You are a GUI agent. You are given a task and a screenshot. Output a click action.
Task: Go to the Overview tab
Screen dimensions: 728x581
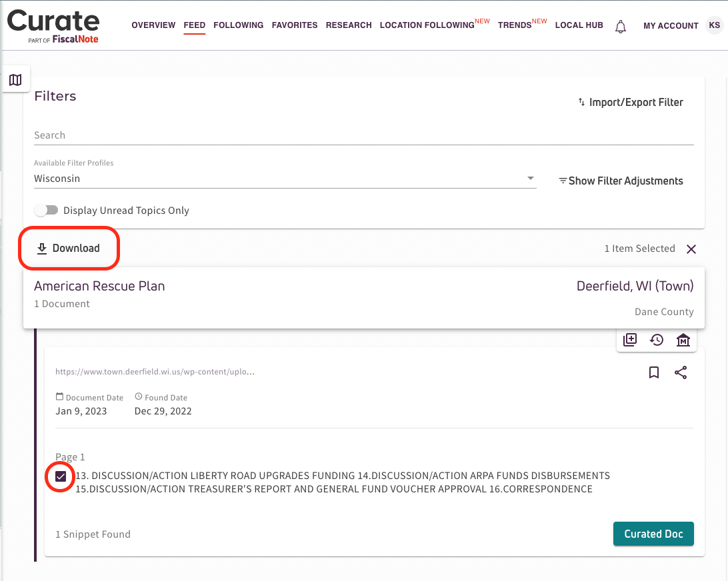click(153, 25)
